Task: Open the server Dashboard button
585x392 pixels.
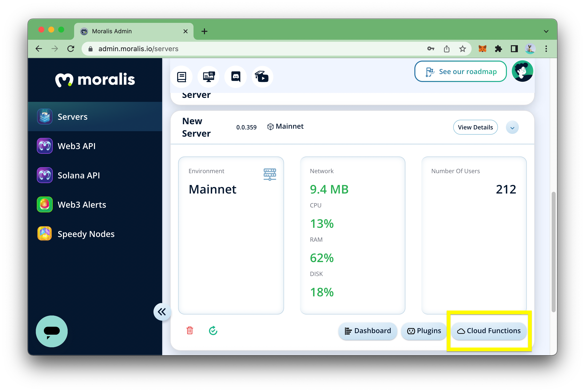Action: (x=367, y=331)
